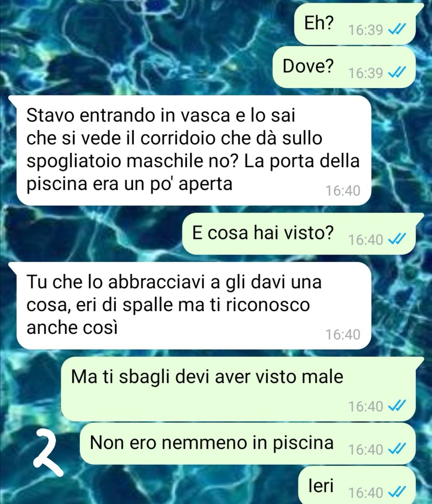Select the "Eh?" sent message bubble
432x504 pixels.
pos(359,24)
